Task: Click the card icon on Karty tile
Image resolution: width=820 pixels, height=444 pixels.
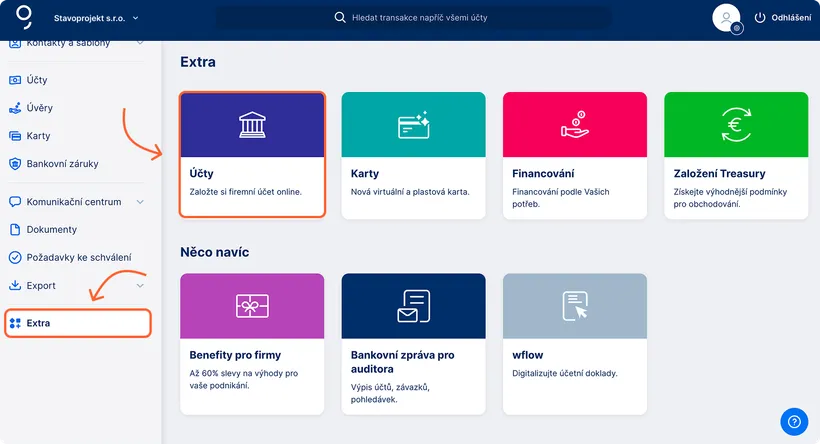Action: click(413, 125)
